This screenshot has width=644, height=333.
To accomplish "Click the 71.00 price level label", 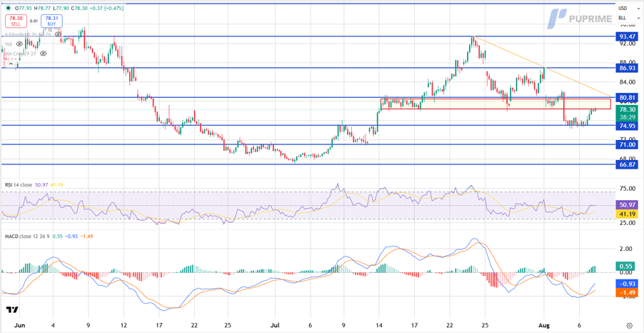I will tap(627, 145).
